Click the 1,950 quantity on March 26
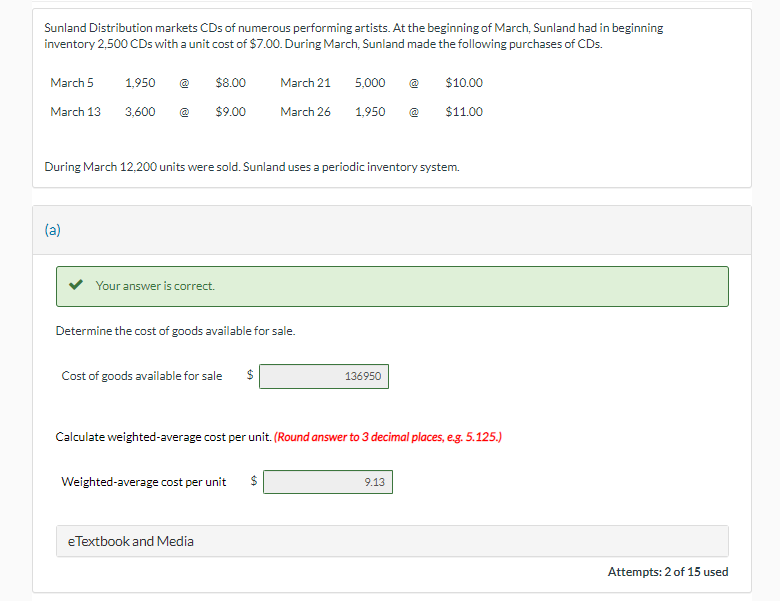780x601 pixels. [370, 112]
